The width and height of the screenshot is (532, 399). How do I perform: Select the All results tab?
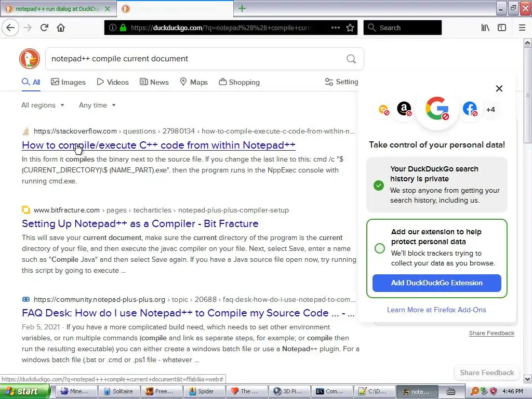pos(31,82)
